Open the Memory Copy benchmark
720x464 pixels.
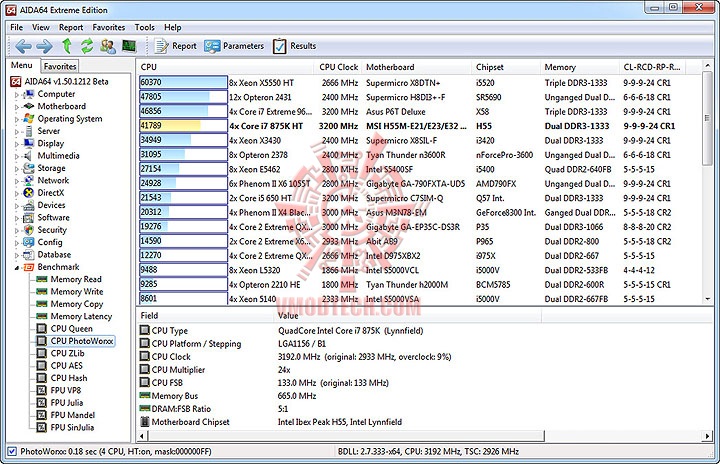click(77, 304)
